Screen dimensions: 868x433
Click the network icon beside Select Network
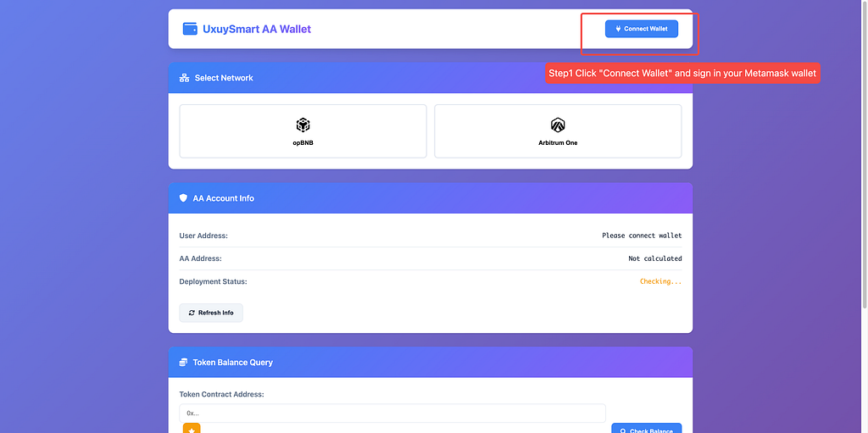tap(184, 78)
